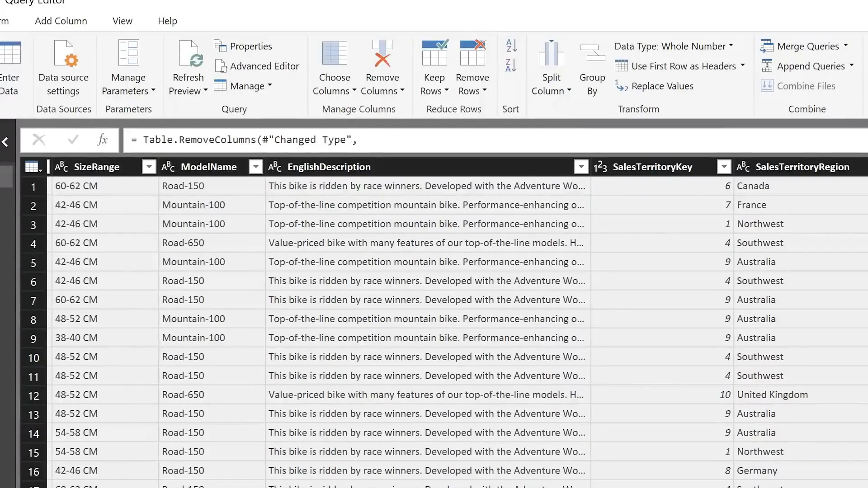The image size is (868, 488).
Task: Click the Enter Data icon
Action: [10, 53]
